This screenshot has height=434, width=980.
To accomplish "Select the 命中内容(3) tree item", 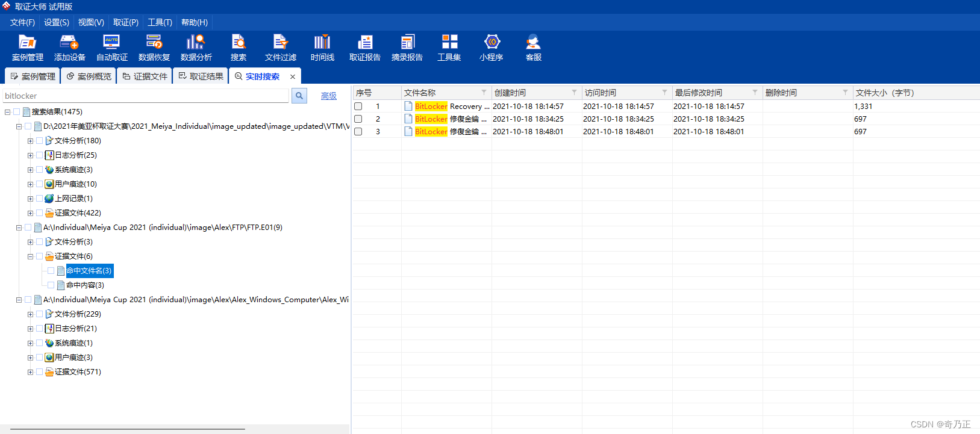I will coord(85,285).
